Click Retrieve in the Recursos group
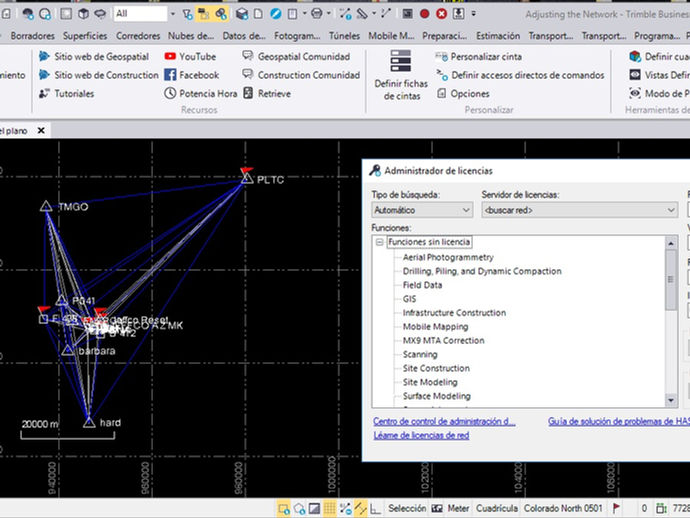 267,93
